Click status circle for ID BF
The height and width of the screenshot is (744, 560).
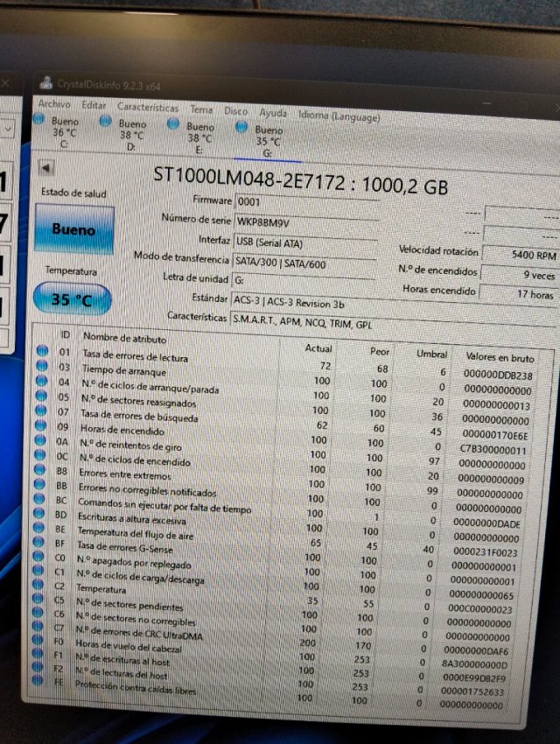point(38,542)
